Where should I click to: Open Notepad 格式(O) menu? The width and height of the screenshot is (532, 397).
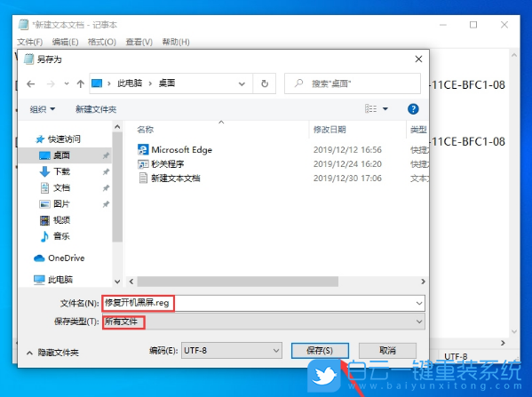[102, 42]
